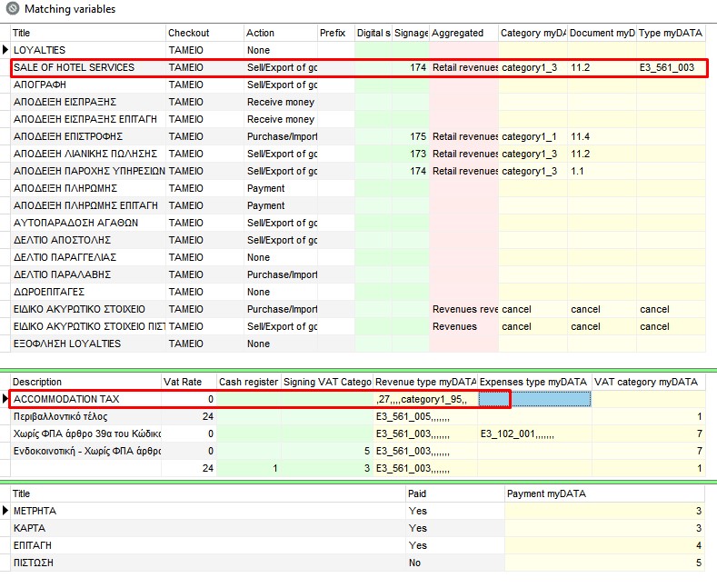717x588 pixels.
Task: Click the Vat Rate column header
Action: click(189, 382)
